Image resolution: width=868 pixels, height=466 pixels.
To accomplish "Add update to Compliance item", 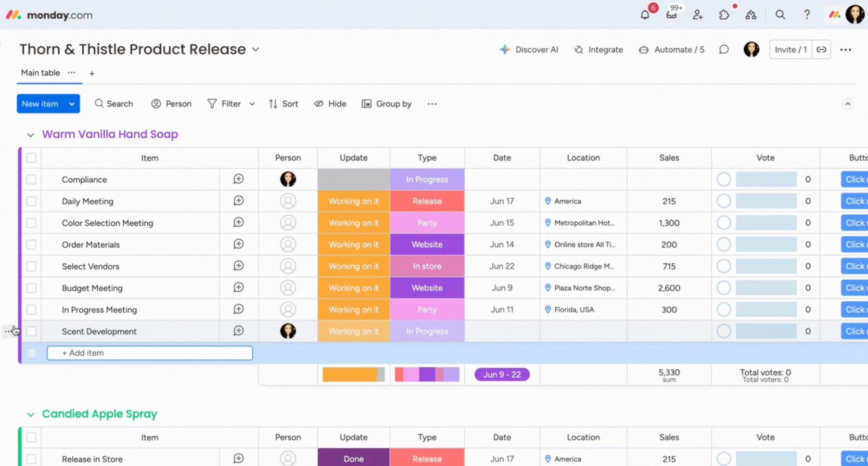I will pyautogui.click(x=238, y=179).
